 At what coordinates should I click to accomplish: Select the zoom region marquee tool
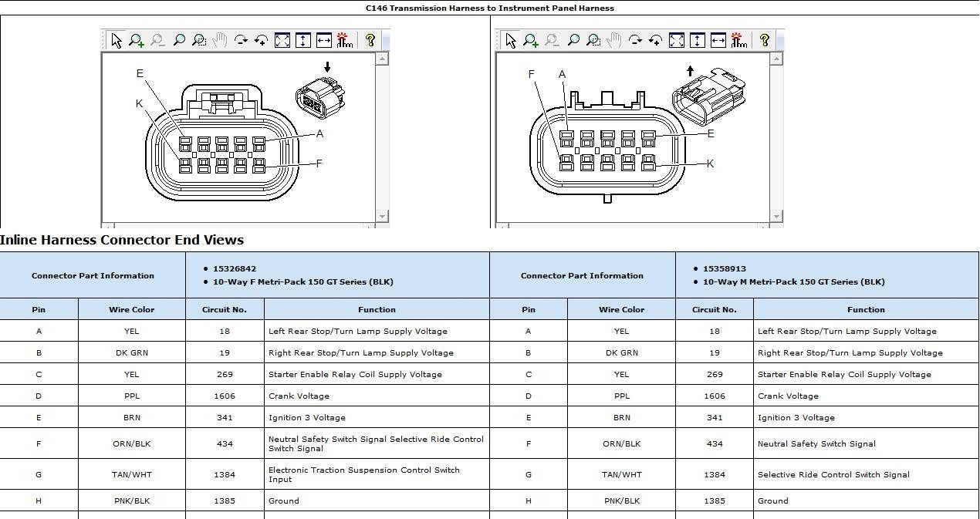[x=200, y=39]
